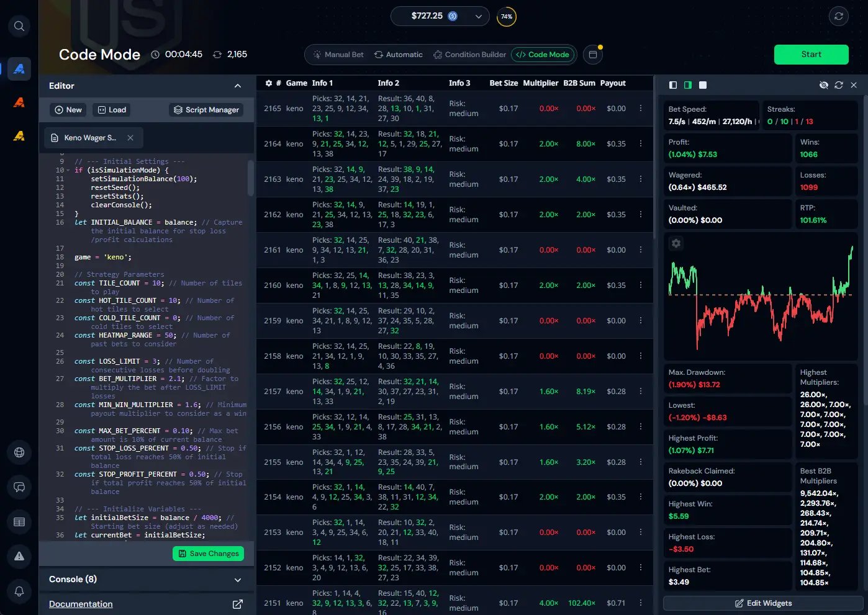The width and height of the screenshot is (868, 615).
Task: Switch to the Manual Bet tab
Action: point(338,55)
